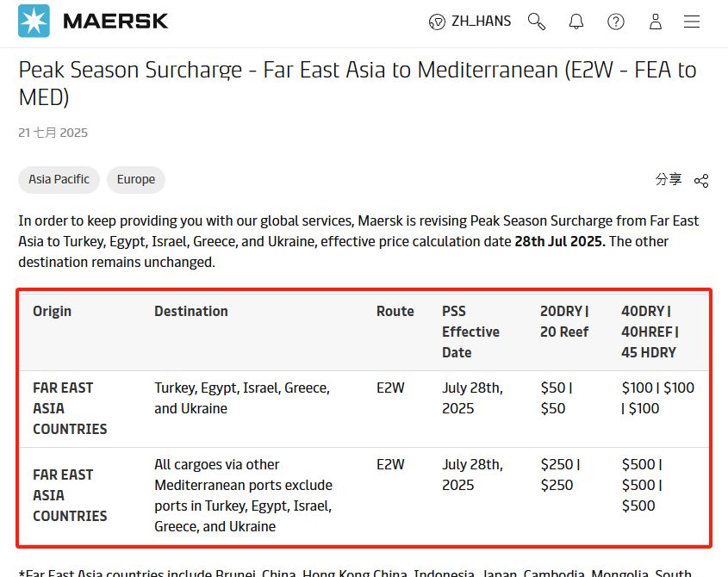Screen dimensions: 728x577
Task: Click the '$100 | $100 | $100' rate cell
Action: point(658,398)
